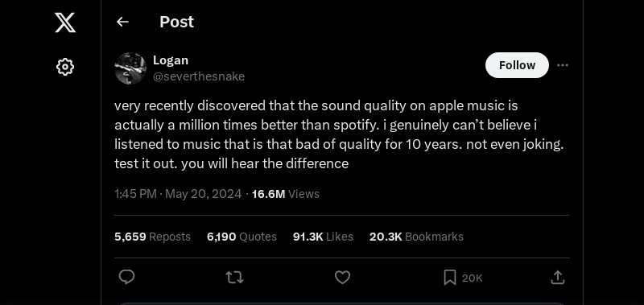Click the Post header title
Screen dimensions: 644x305
(x=176, y=22)
